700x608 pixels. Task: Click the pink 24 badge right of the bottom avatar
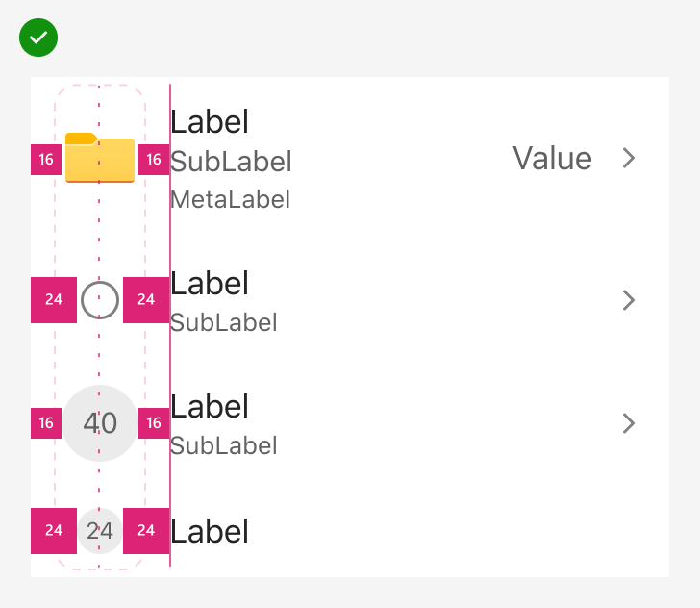[x=146, y=531]
